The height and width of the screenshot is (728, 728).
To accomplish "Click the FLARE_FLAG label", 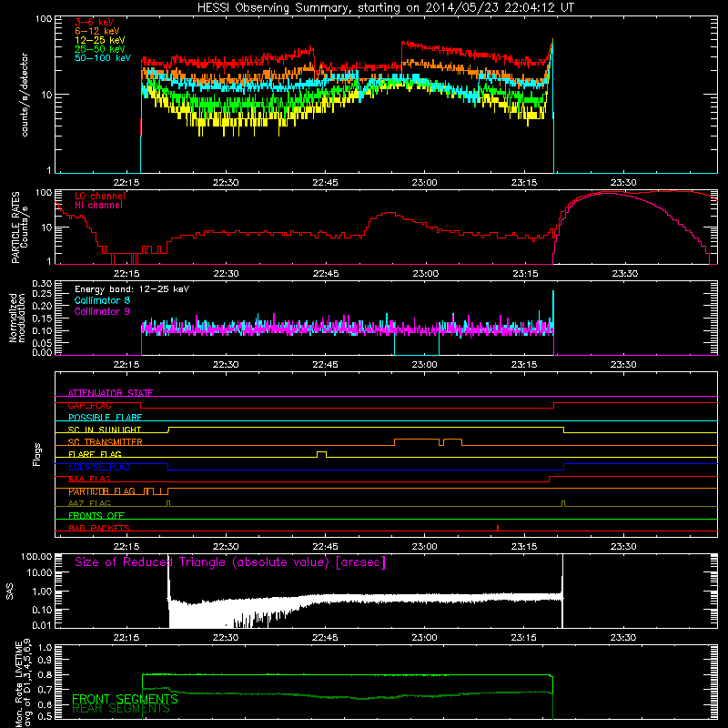I will pos(95,454).
